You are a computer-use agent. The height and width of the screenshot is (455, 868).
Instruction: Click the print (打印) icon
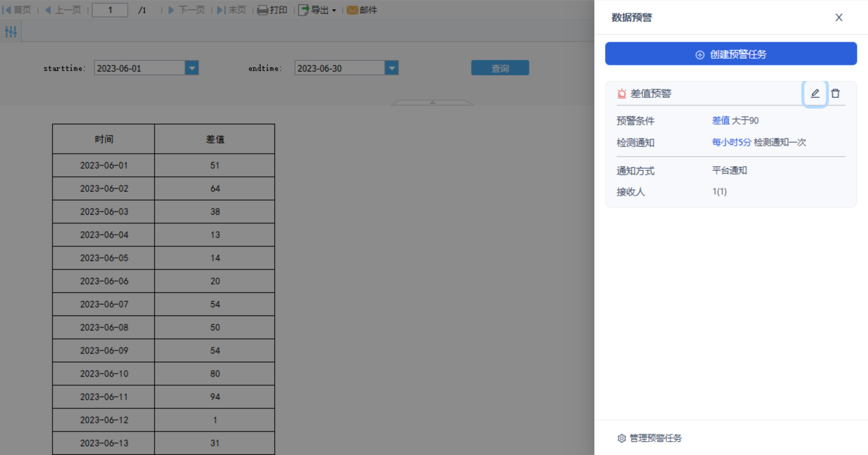pos(262,10)
